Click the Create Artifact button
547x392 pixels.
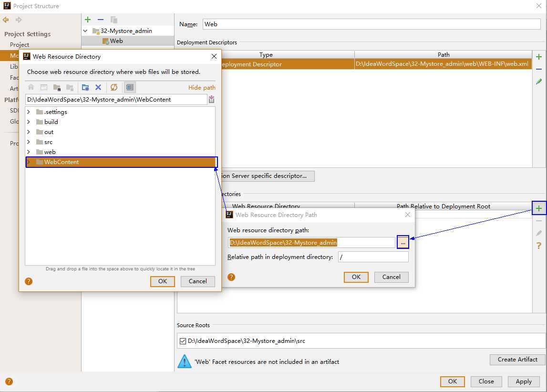(518, 360)
